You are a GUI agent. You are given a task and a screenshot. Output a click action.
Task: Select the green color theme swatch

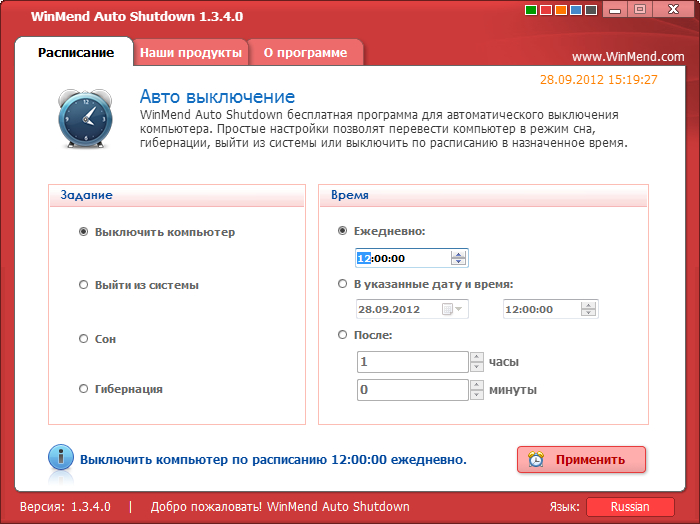coord(531,11)
